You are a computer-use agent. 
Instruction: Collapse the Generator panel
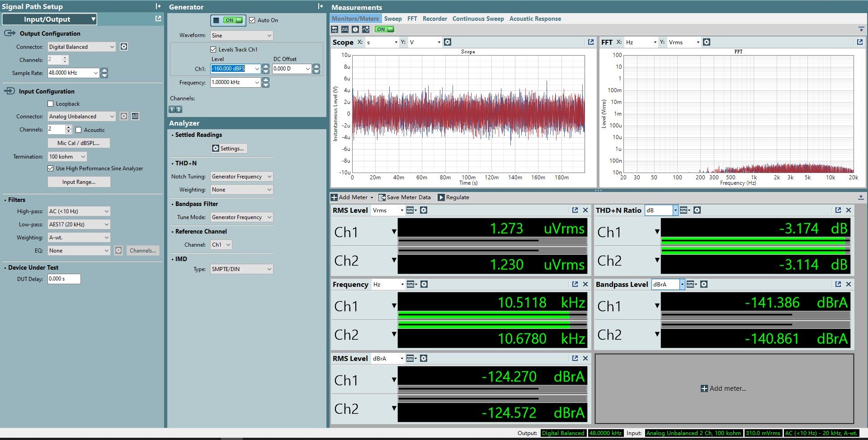pyautogui.click(x=320, y=6)
